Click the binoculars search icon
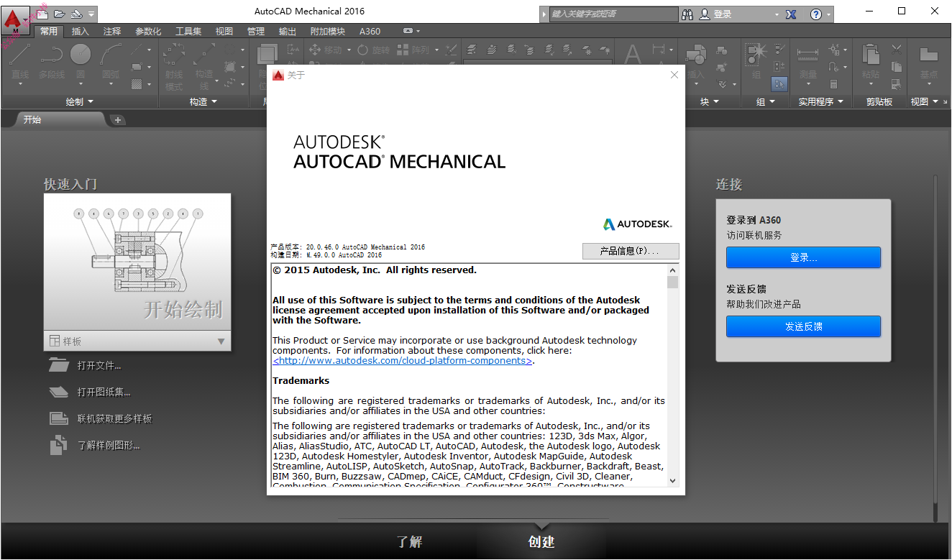The height and width of the screenshot is (560, 952). [687, 14]
